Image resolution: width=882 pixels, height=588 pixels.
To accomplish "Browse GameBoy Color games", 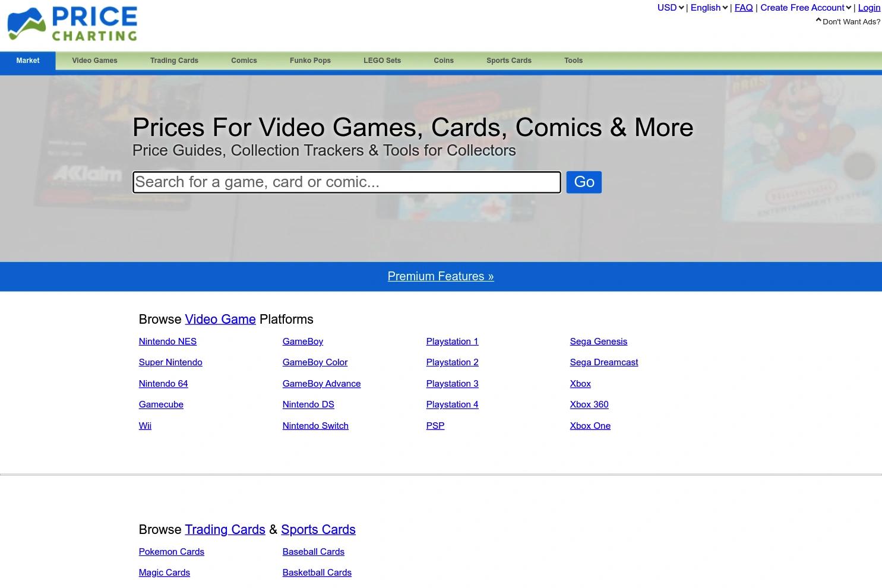I will point(315,362).
